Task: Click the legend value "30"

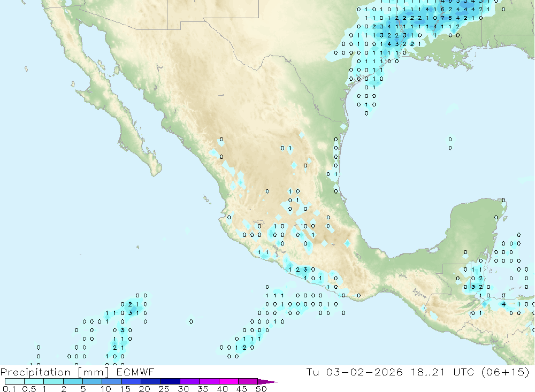Action: coord(183,389)
